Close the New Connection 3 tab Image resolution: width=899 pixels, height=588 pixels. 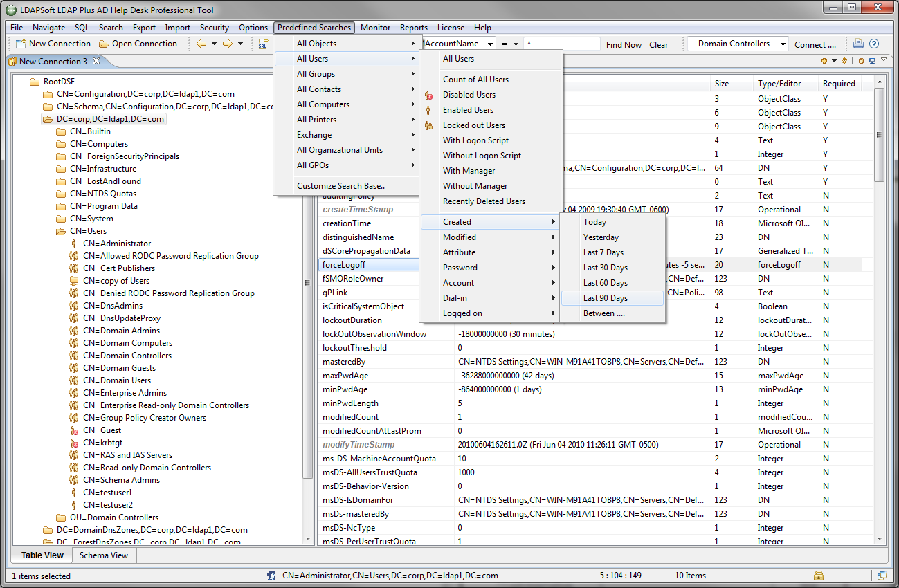click(96, 61)
